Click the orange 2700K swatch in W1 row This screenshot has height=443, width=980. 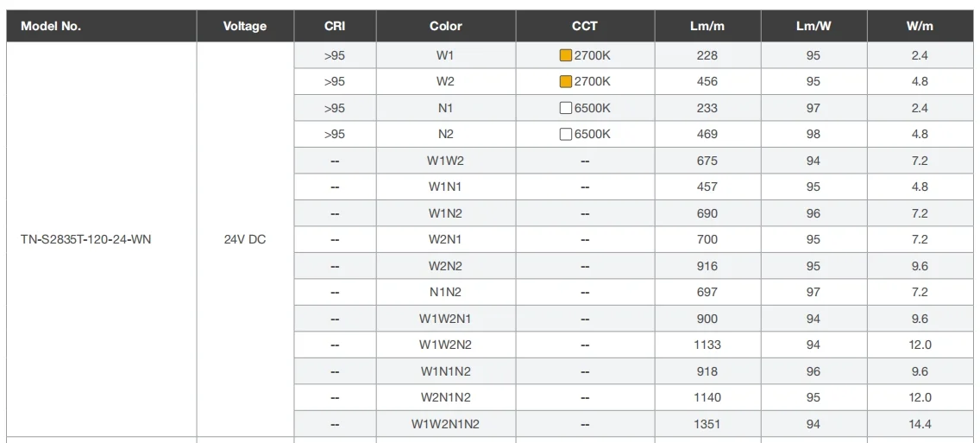coord(566,56)
